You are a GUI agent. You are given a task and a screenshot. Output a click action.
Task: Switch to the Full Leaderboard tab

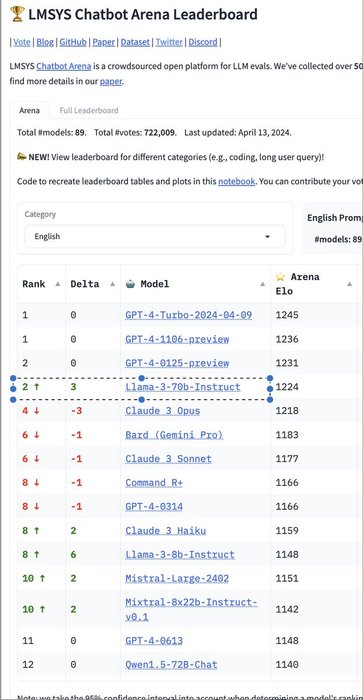pyautogui.click(x=89, y=110)
